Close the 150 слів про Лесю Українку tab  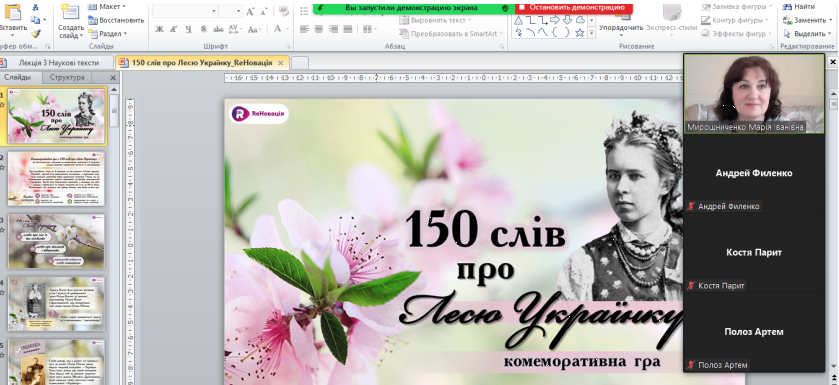(x=280, y=63)
